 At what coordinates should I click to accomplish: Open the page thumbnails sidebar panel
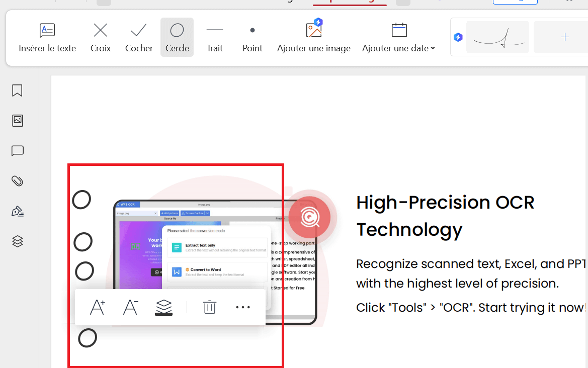point(17,121)
